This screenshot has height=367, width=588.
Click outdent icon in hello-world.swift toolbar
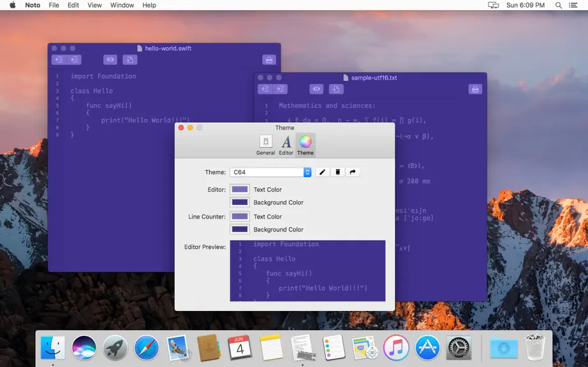click(x=59, y=59)
